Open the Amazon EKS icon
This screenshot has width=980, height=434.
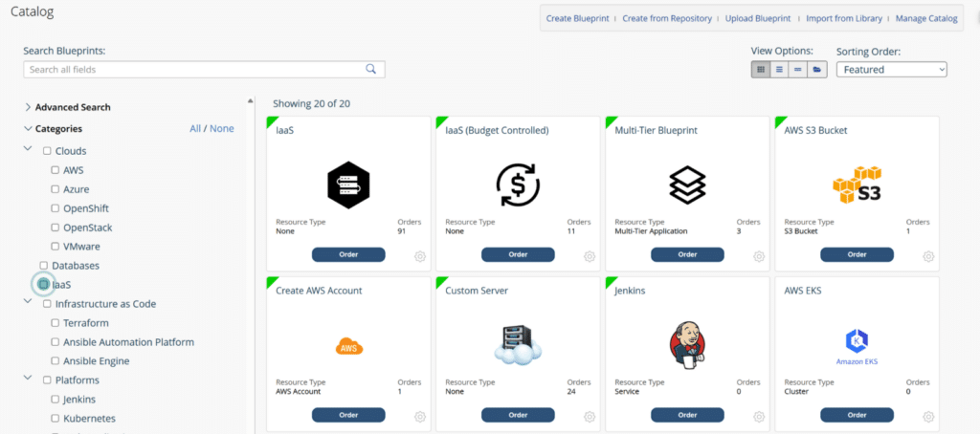pyautogui.click(x=857, y=349)
